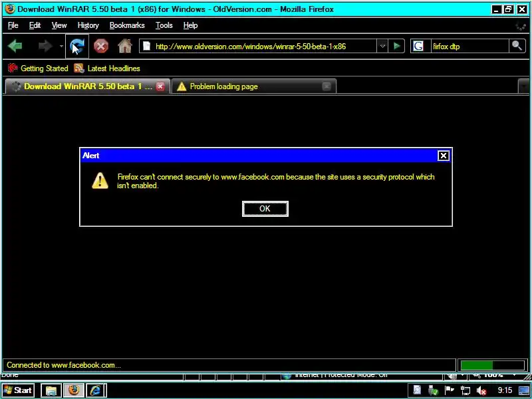The image size is (532, 399).
Task: Click the Firefox taskbar button
Action: [x=74, y=390]
